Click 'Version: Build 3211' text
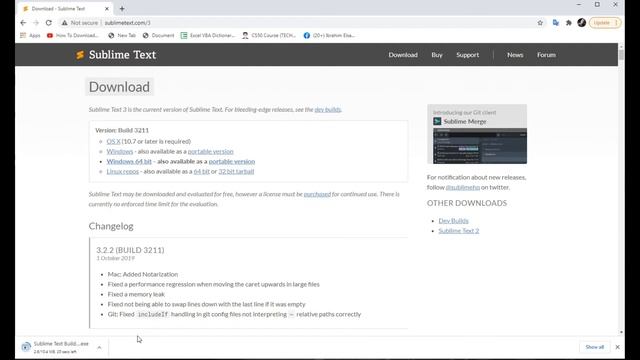 point(122,130)
